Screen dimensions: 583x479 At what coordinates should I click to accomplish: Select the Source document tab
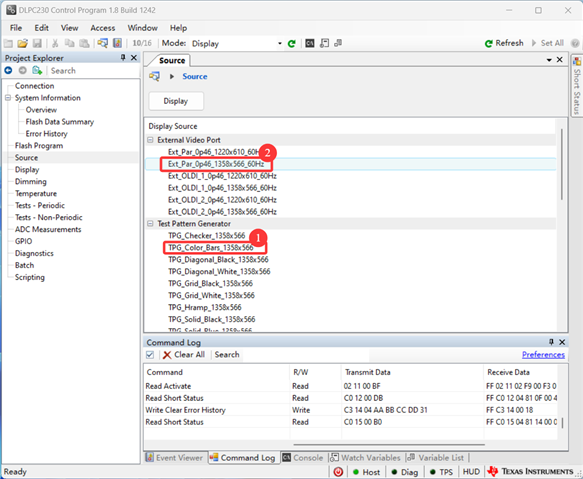172,60
